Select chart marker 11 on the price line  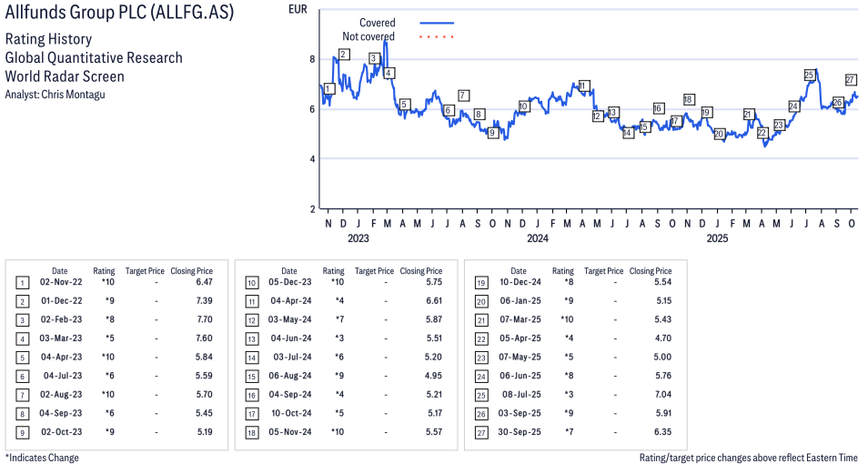point(583,86)
